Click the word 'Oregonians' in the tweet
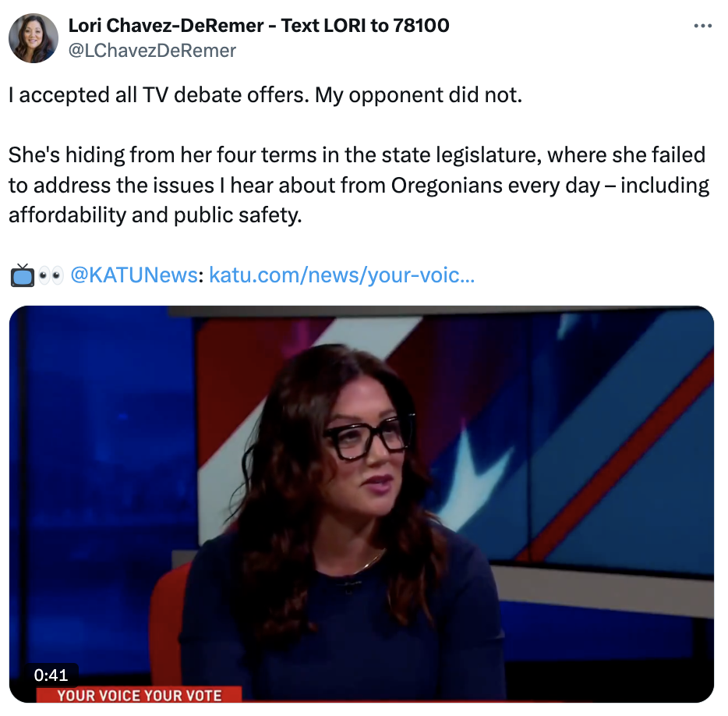Screen dimensions: 728x716 [446, 186]
